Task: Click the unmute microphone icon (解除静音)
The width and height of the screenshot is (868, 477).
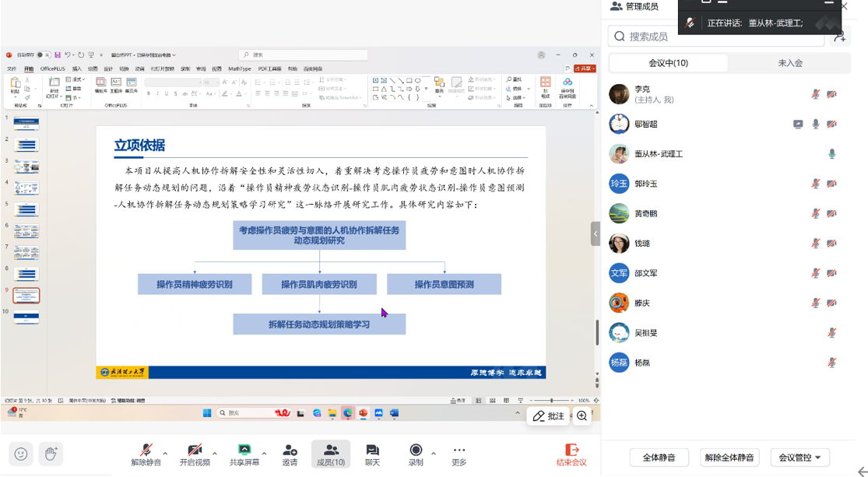Action: [x=146, y=451]
